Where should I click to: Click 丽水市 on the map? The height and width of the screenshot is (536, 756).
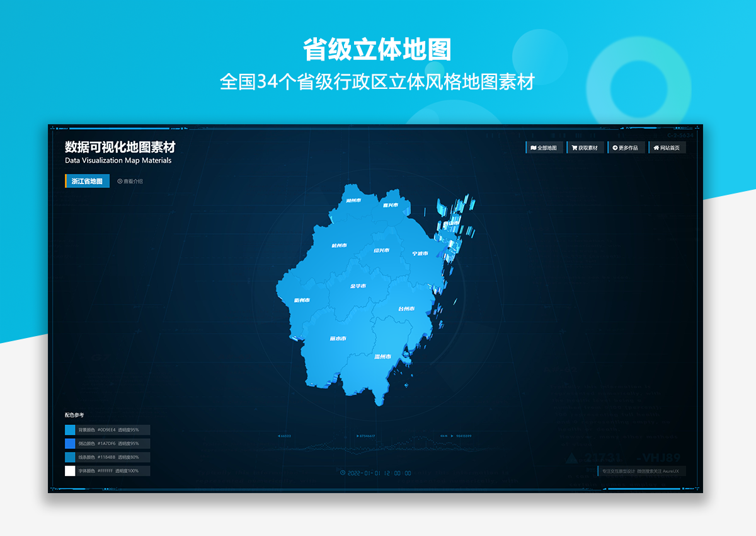click(338, 339)
